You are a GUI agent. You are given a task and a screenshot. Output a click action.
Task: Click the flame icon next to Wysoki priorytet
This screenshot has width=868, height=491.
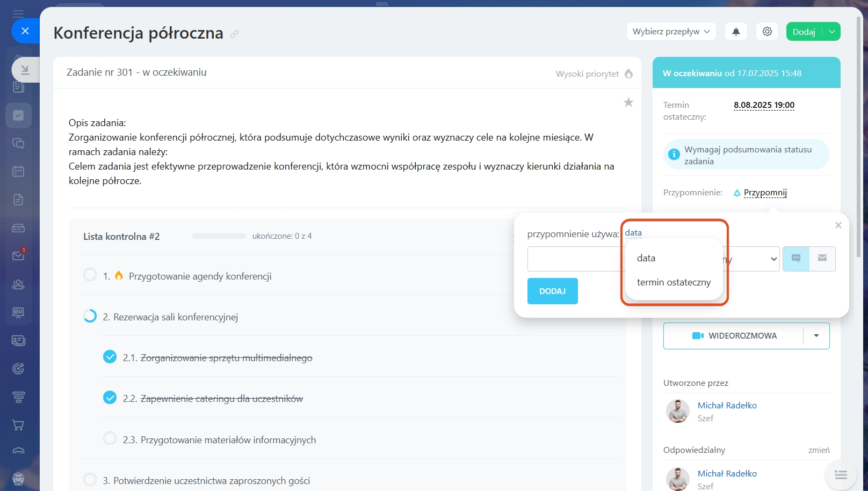point(629,74)
